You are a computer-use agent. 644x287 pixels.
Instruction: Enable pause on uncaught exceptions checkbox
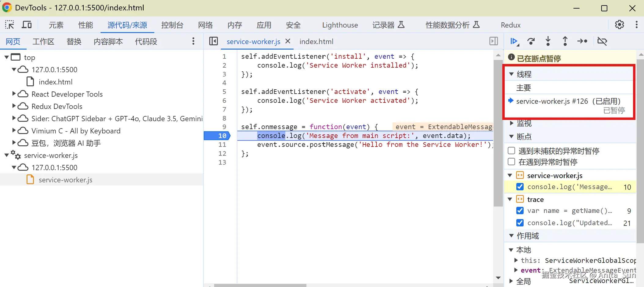(511, 151)
